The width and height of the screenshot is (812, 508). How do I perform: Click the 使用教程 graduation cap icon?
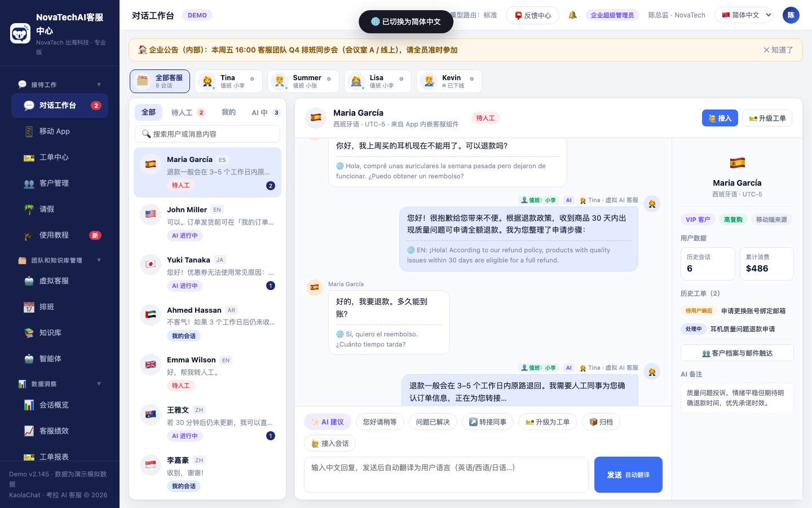coord(29,235)
